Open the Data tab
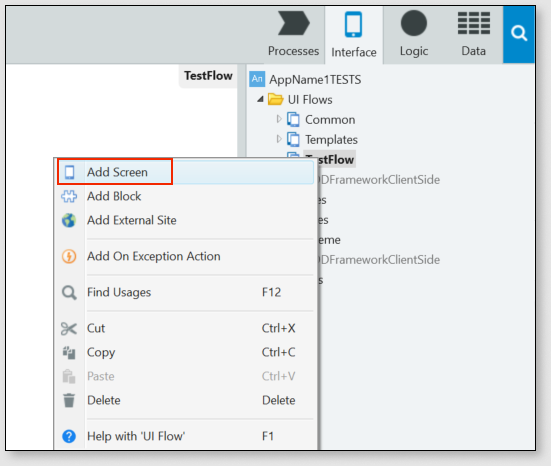The image size is (551, 466). pos(473,34)
